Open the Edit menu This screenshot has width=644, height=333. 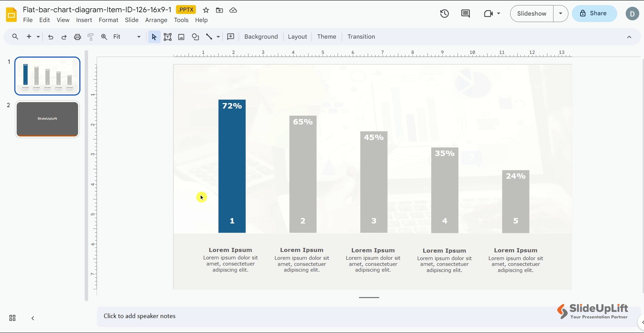(44, 20)
